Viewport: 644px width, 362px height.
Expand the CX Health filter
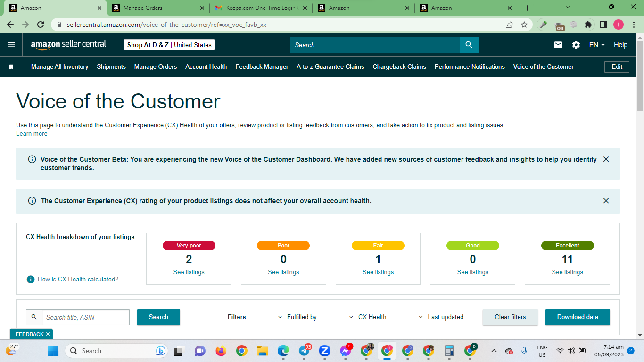[x=368, y=317]
